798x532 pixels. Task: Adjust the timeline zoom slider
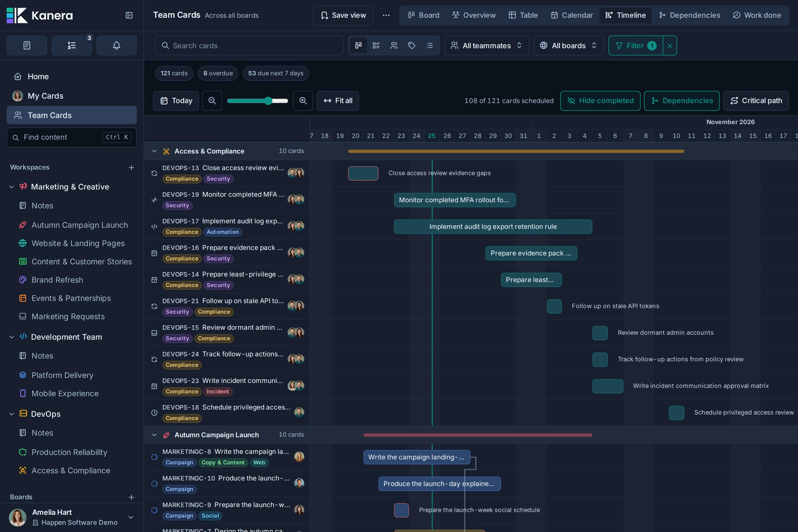coord(257,101)
